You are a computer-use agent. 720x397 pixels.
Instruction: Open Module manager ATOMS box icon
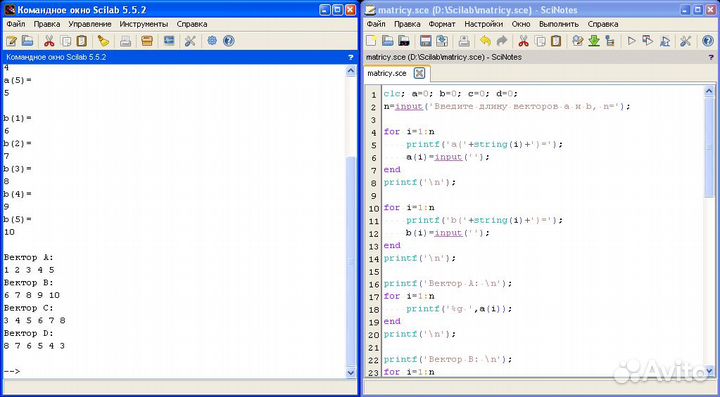pos(147,41)
